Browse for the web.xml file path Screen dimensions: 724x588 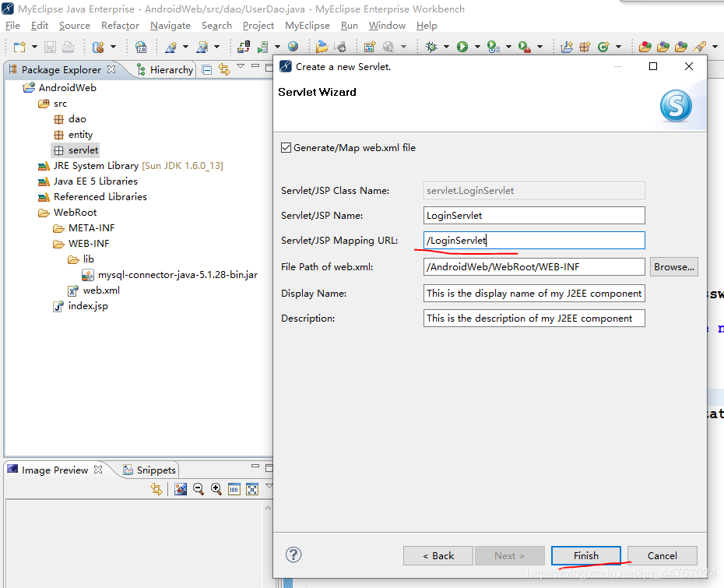[673, 266]
